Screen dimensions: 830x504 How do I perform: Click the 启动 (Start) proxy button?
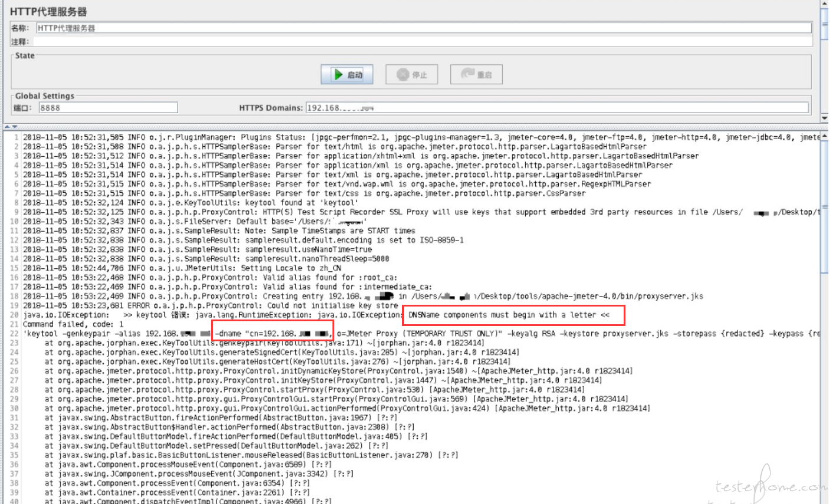click(x=348, y=75)
